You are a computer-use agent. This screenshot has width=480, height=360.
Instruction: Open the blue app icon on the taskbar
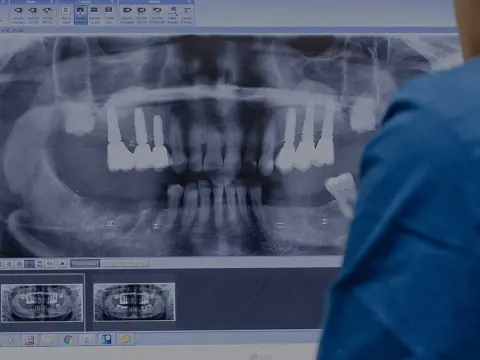point(107,339)
